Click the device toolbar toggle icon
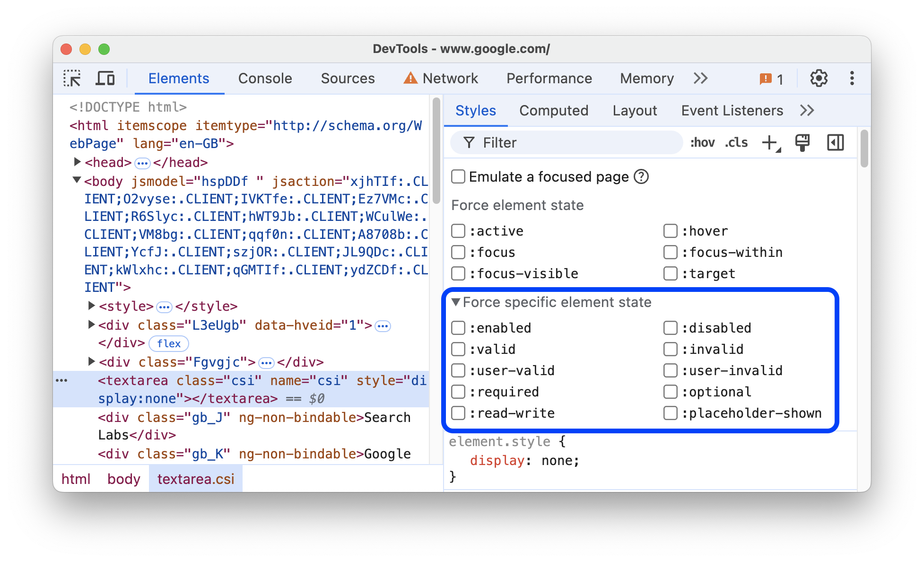Screen dimensions: 924x562 point(105,78)
